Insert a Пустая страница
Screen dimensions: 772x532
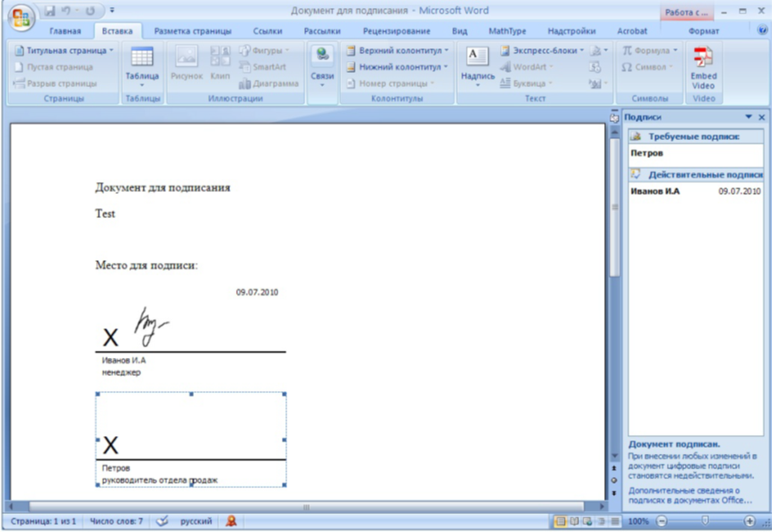click(54, 67)
